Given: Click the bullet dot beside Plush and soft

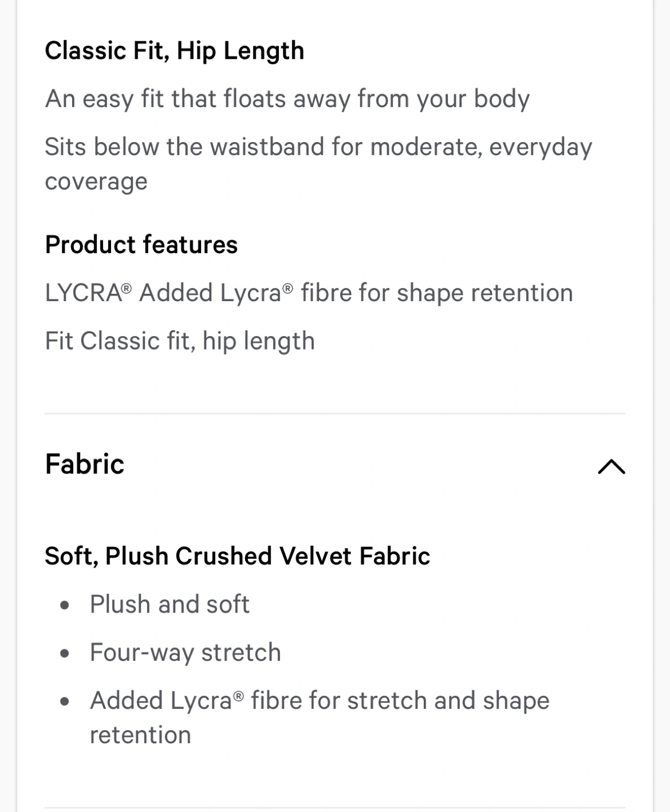Looking at the screenshot, I should point(65,606).
